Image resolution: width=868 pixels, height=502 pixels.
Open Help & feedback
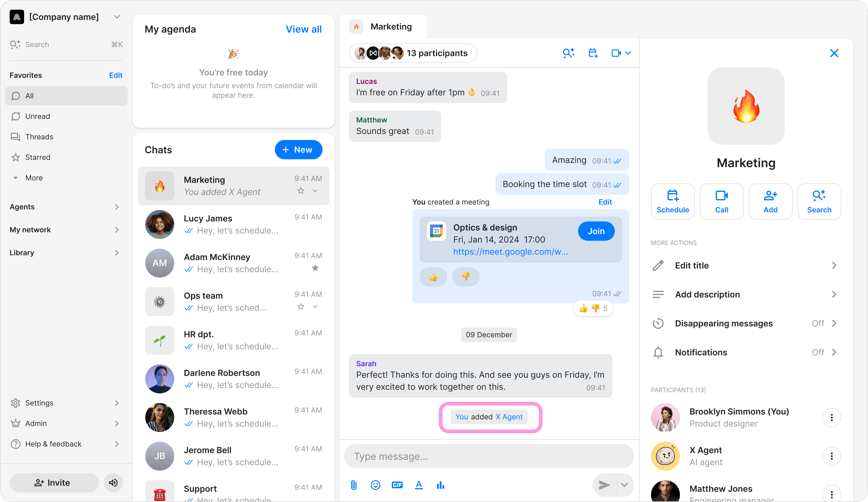pos(66,444)
